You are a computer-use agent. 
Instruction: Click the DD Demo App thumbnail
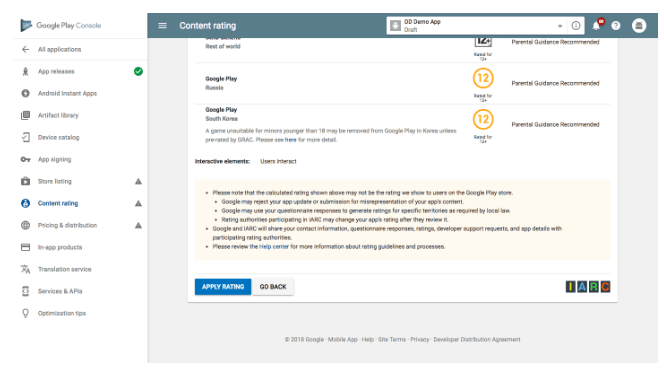396,26
